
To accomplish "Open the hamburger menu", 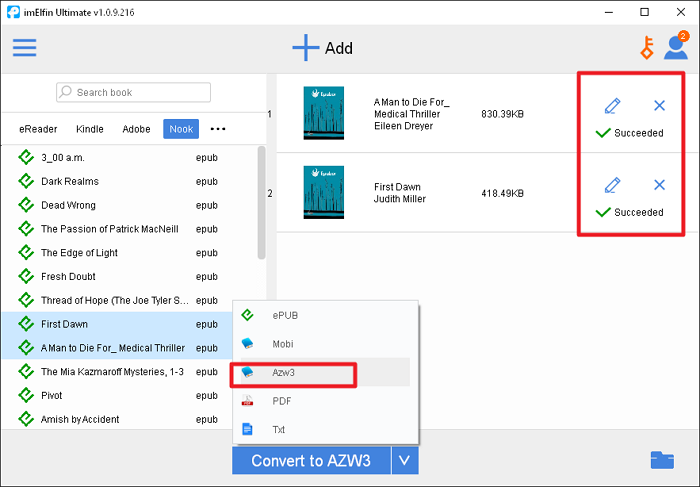I will [x=25, y=48].
